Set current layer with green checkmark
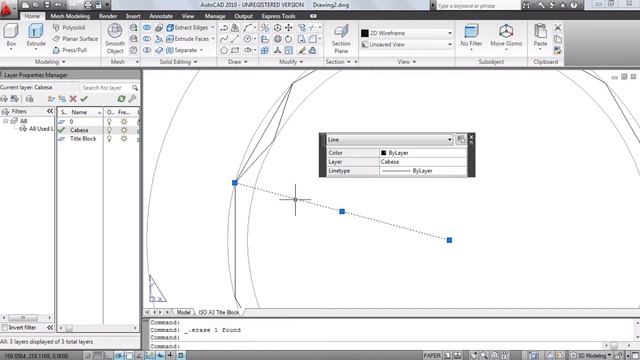Viewport: 640px width, 360px height. point(84,99)
